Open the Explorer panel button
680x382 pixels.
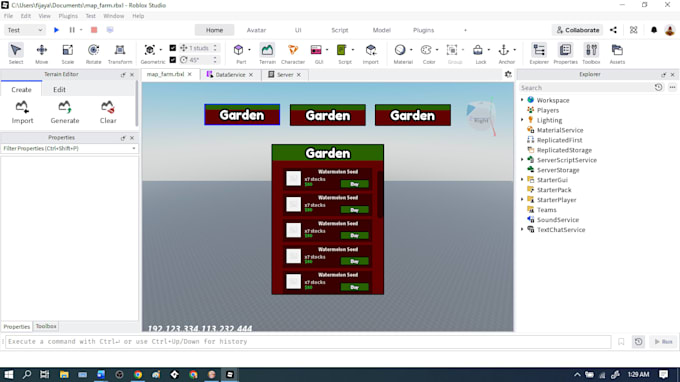point(539,54)
